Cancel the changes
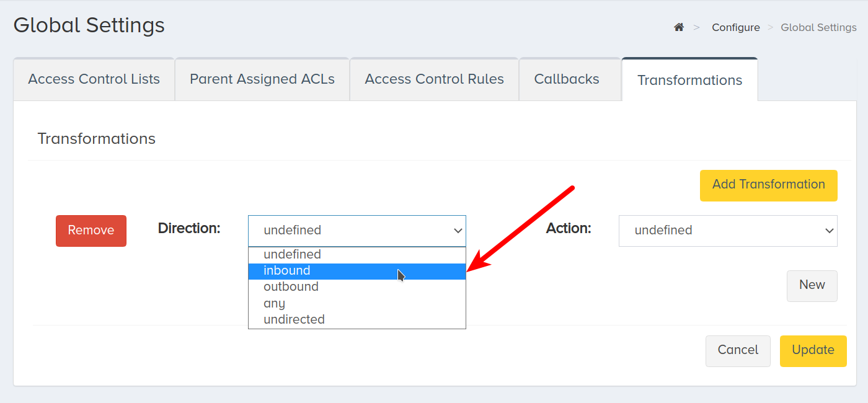The height and width of the screenshot is (403, 868). pyautogui.click(x=738, y=351)
